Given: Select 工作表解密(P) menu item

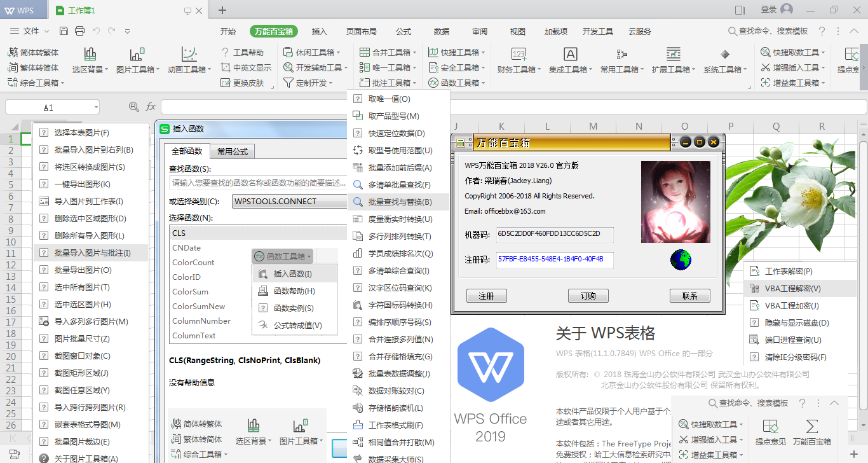Looking at the screenshot, I should [801, 271].
